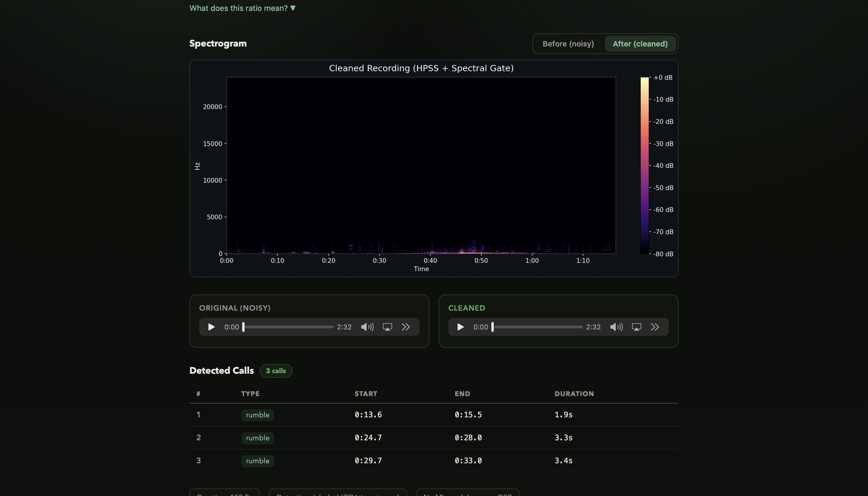This screenshot has width=868, height=496.
Task: Open more options on original player
Action: (x=405, y=327)
